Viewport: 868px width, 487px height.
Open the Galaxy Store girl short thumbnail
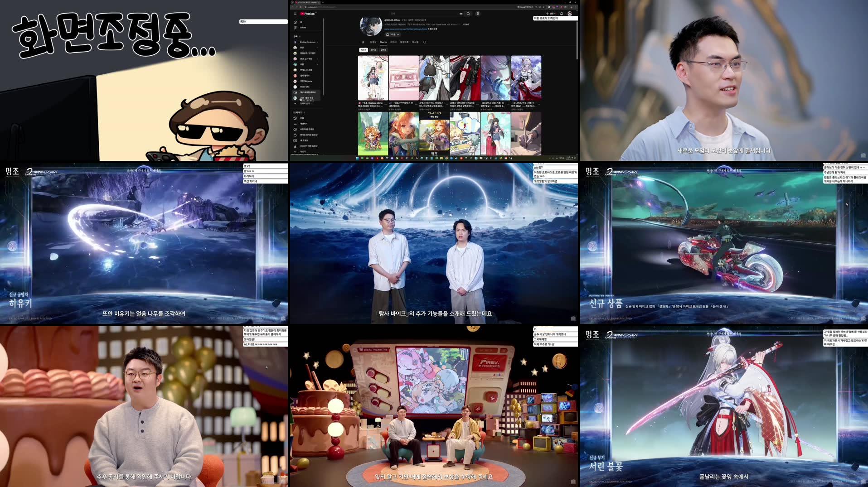point(373,78)
